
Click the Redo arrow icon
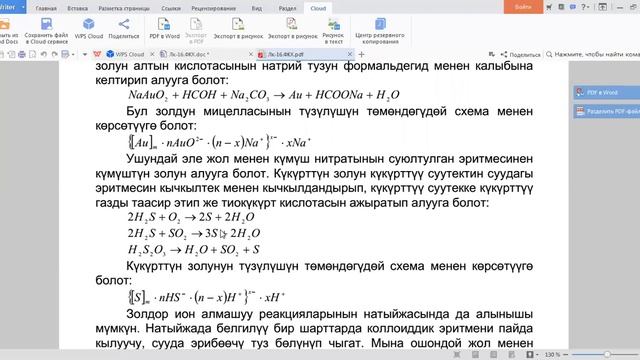54,54
